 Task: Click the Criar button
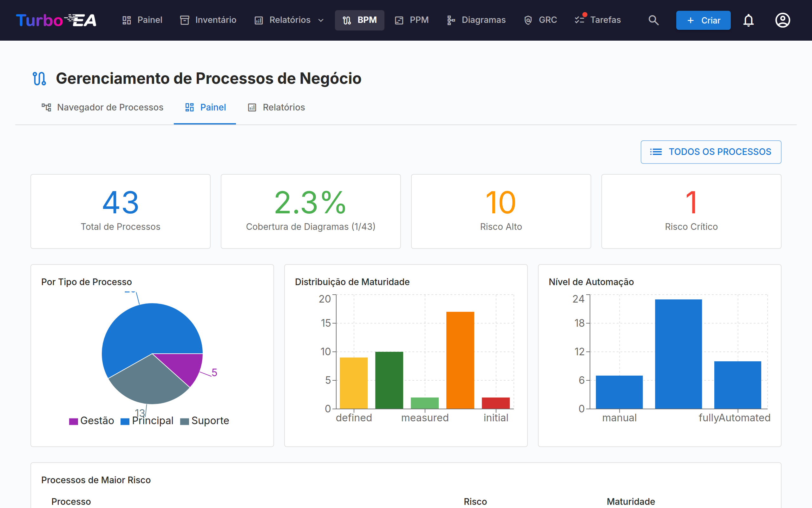pyautogui.click(x=703, y=20)
